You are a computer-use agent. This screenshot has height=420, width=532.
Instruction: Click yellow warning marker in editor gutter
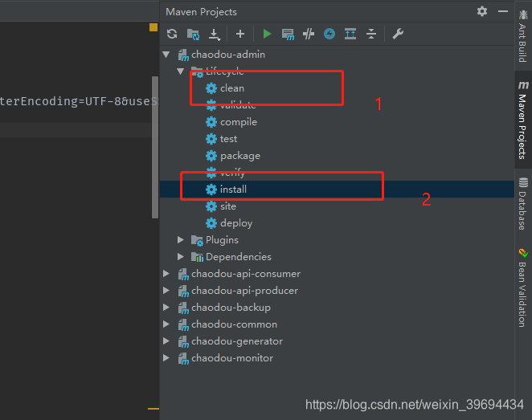(x=153, y=27)
